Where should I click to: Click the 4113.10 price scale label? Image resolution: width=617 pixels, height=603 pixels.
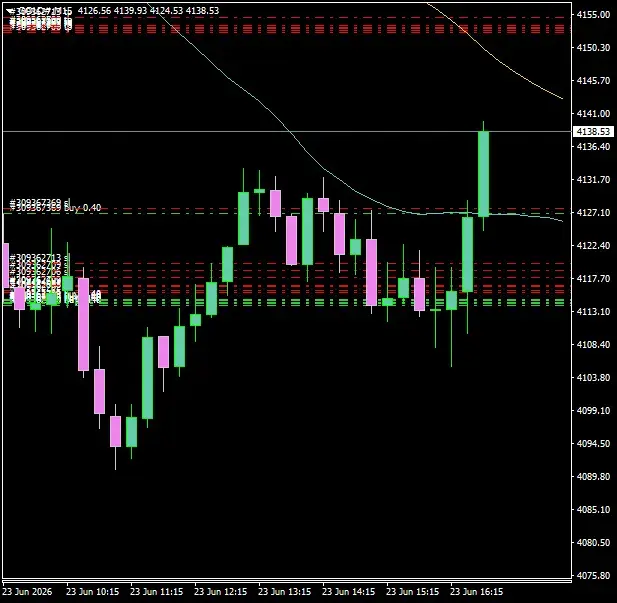593,312
